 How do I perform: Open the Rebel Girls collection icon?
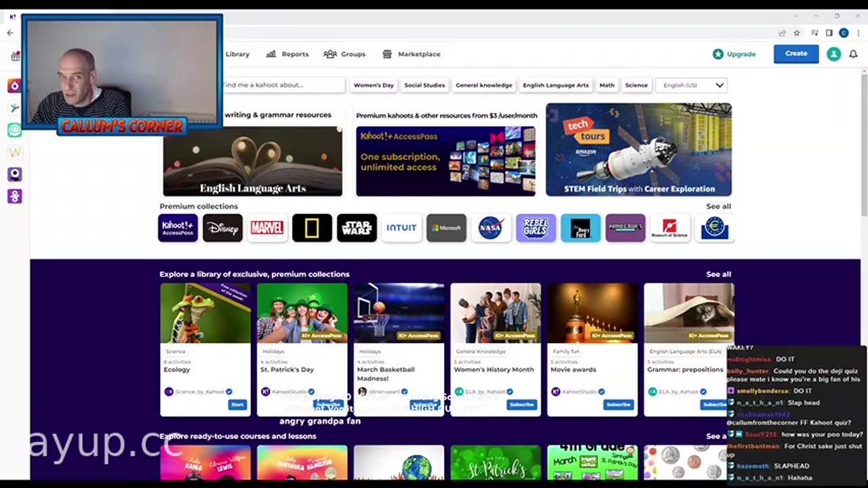536,228
